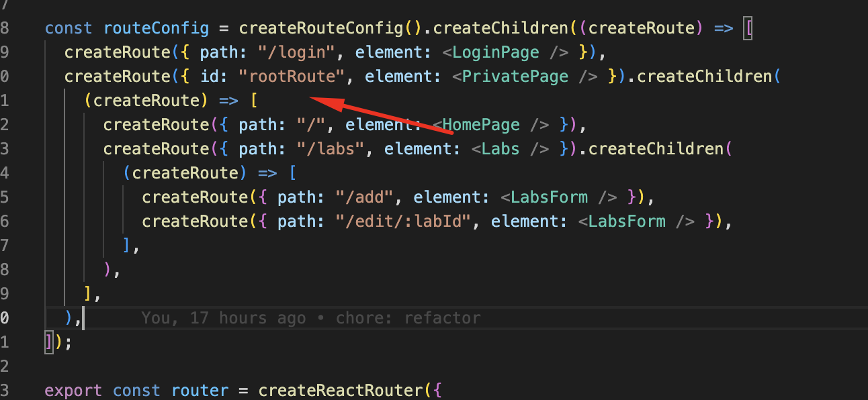Viewport: 868px width, 400px height.
Task: Click the id property on the rootRoute line
Action: click(x=210, y=77)
